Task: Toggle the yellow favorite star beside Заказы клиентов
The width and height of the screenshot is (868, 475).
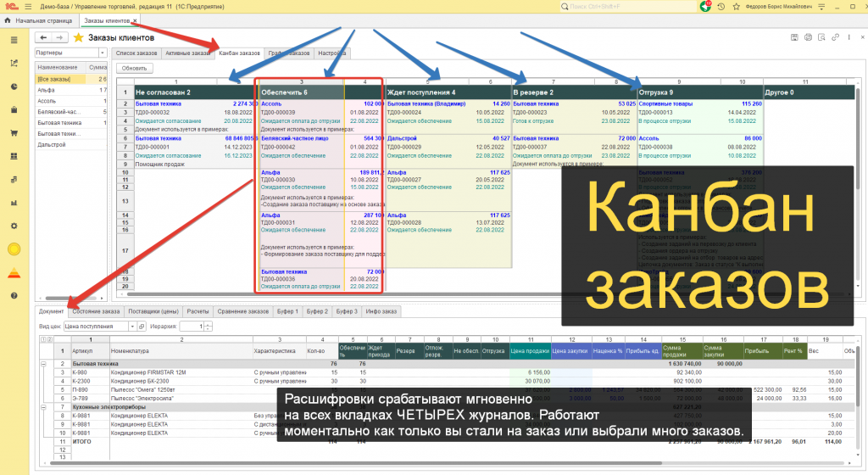Action: point(79,37)
